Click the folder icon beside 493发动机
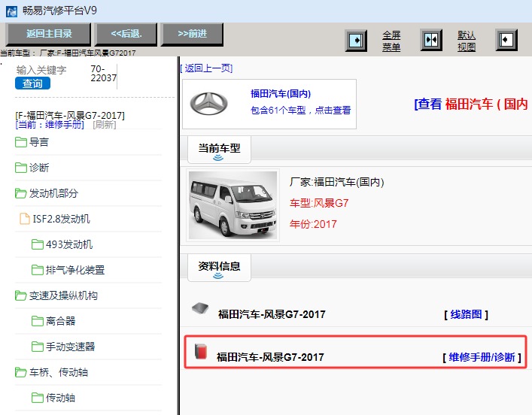 point(38,244)
